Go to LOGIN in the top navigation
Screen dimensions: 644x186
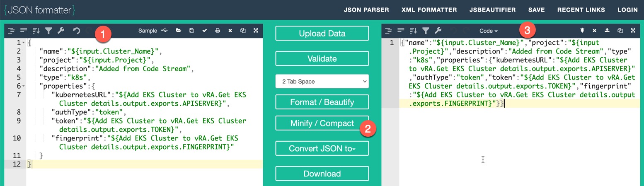627,10
